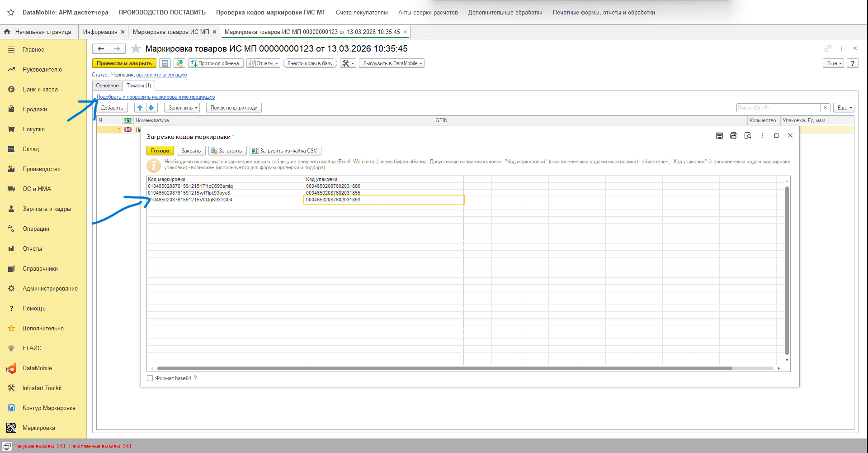This screenshot has width=868, height=453.
Task: Click the выполните агрегацию link
Action: click(x=161, y=75)
